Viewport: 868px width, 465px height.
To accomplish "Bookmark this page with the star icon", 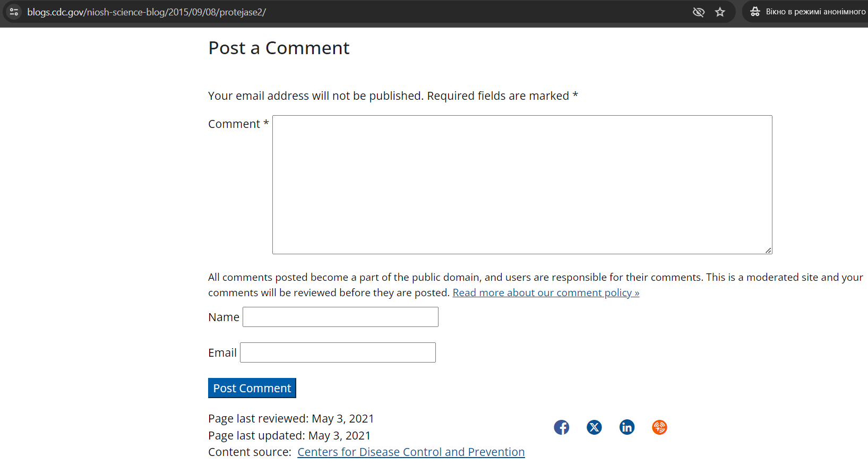I will [720, 12].
